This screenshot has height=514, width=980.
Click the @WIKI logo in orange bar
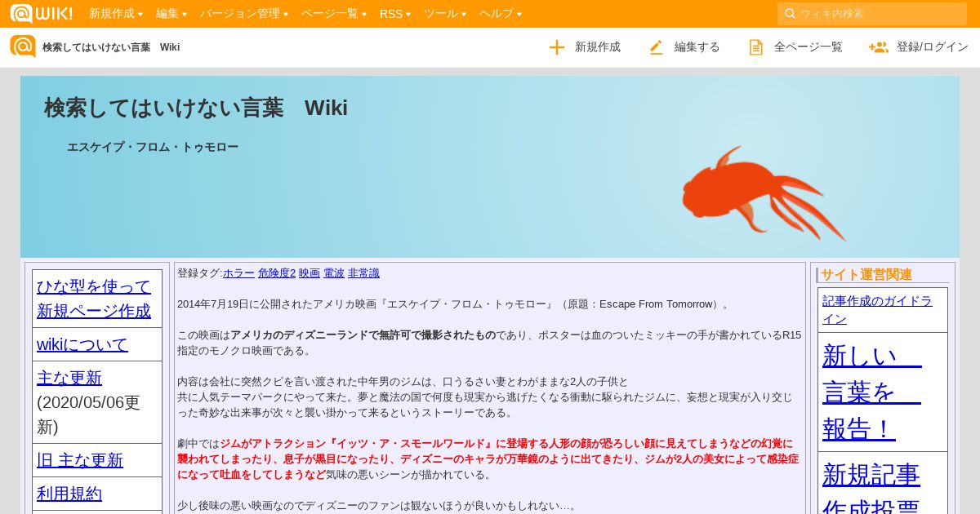coord(41,13)
